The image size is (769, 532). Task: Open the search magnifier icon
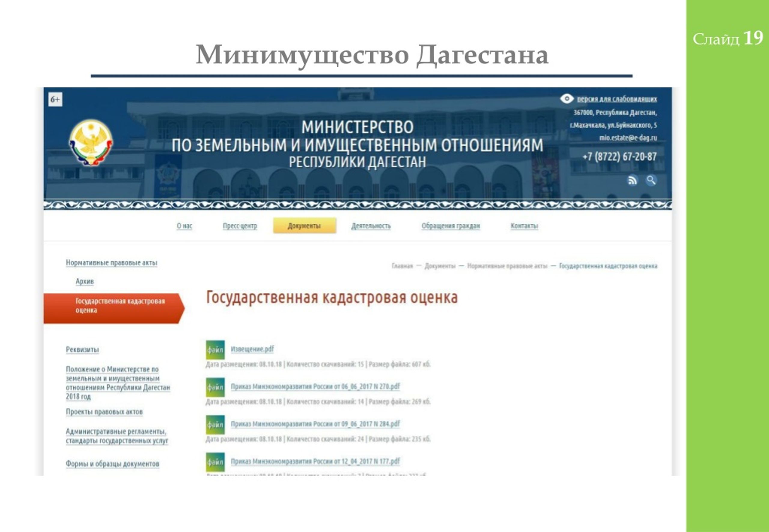tap(651, 180)
